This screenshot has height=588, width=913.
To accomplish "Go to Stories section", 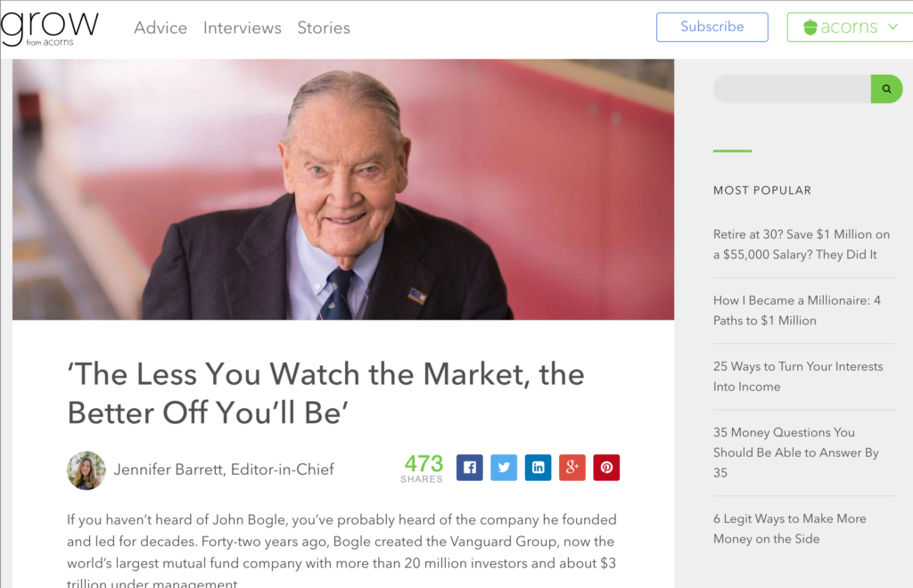I will pyautogui.click(x=324, y=28).
